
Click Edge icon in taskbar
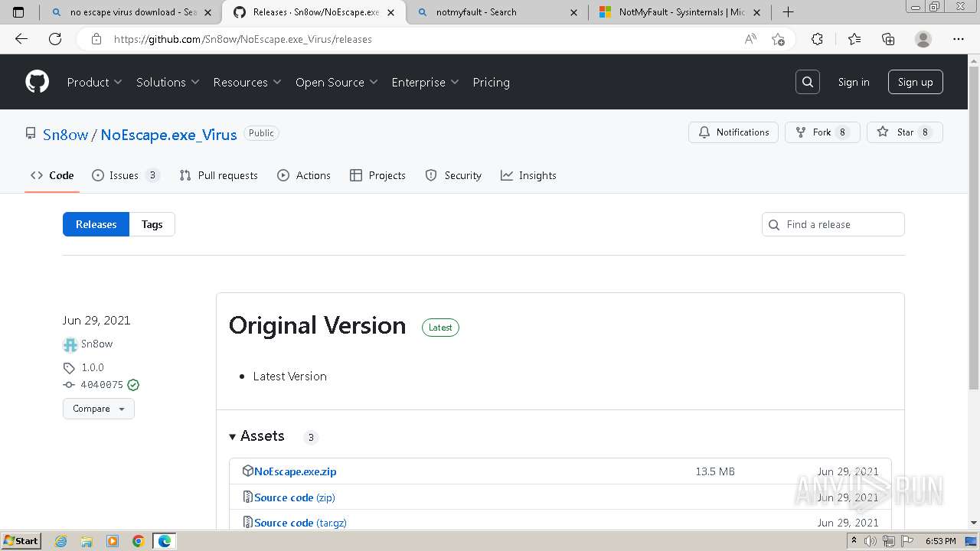pos(165,541)
